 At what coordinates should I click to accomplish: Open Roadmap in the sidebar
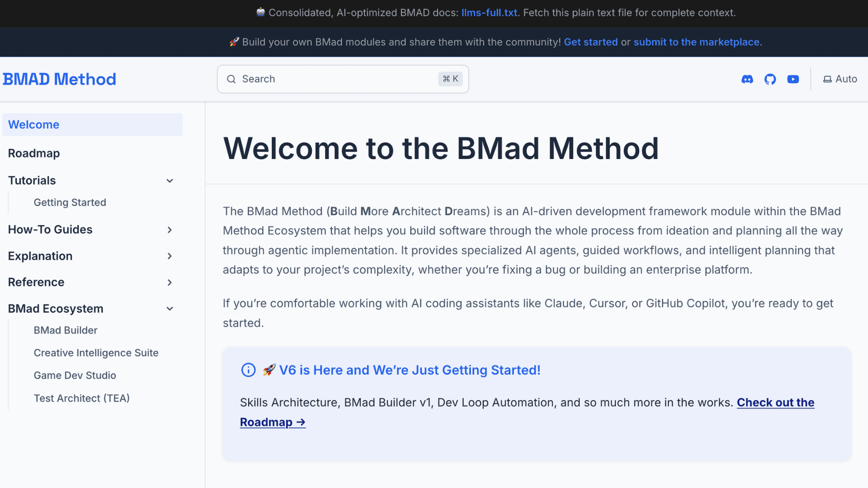[34, 153]
